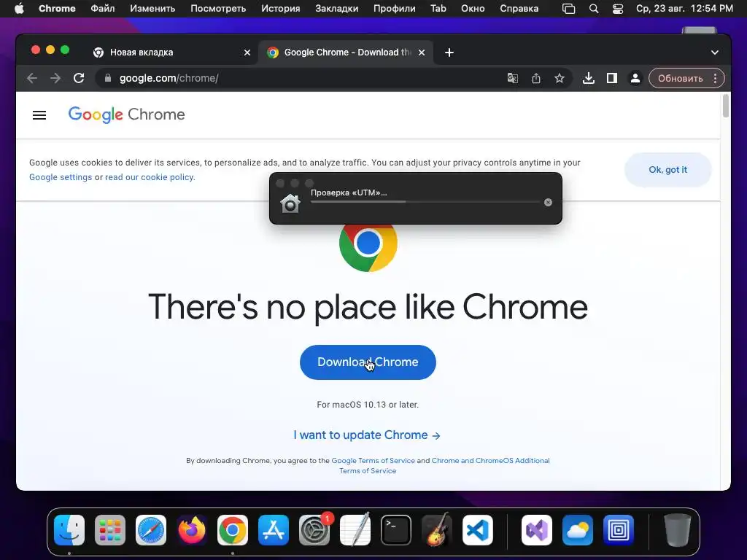Close the Новая вкладка tab
This screenshot has height=560, width=747.
tap(247, 52)
